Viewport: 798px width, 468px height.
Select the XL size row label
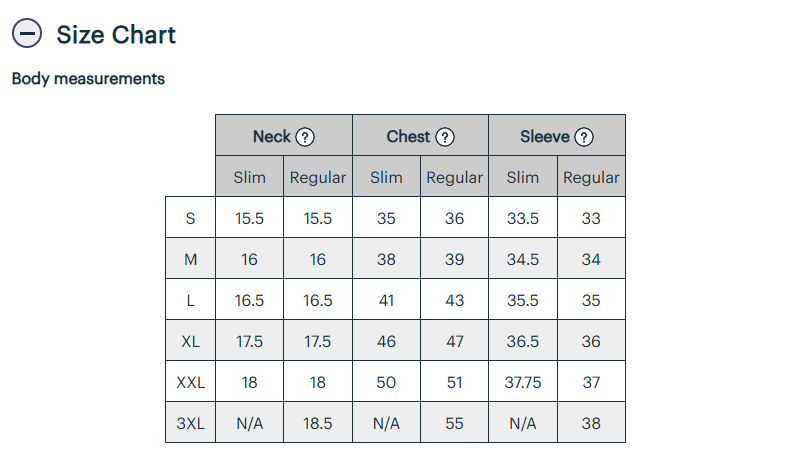190,341
